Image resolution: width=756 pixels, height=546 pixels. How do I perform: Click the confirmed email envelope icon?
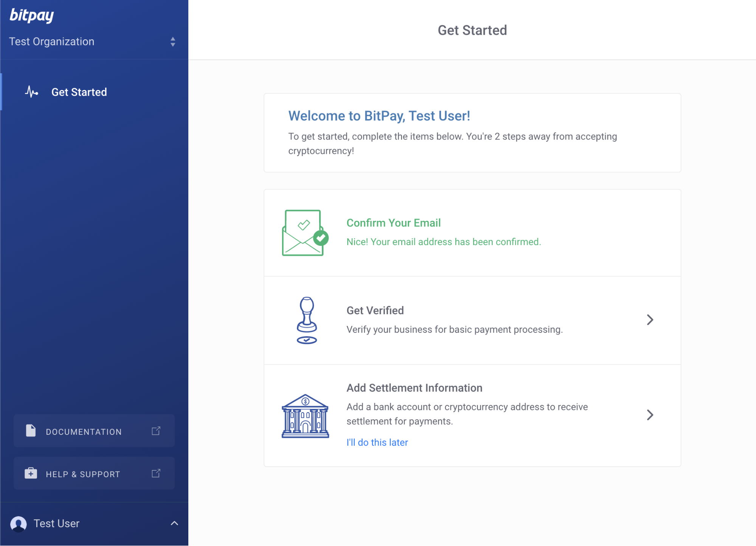click(305, 233)
